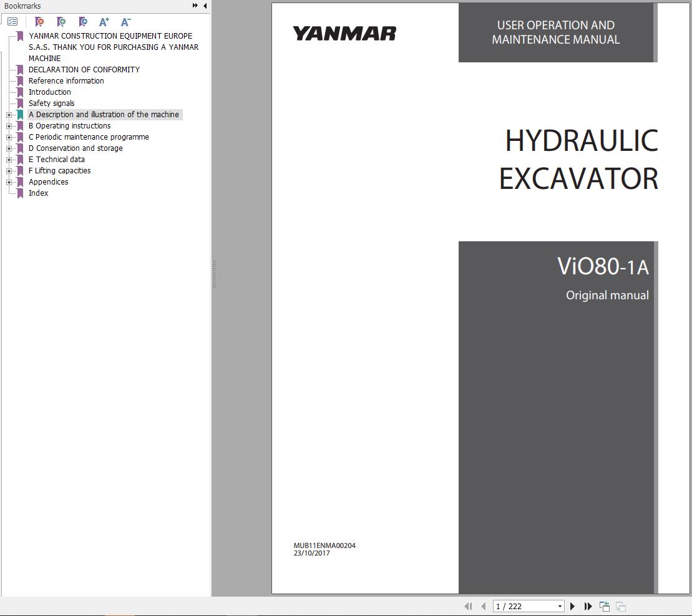Viewport: 692px width, 616px height.
Task: Go back to previous view
Action: click(604, 605)
